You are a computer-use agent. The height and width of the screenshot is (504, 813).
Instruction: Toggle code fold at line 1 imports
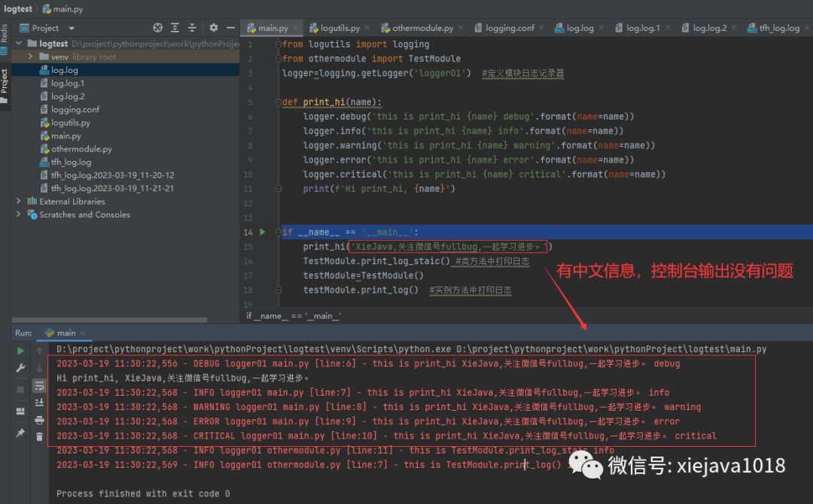tap(278, 44)
